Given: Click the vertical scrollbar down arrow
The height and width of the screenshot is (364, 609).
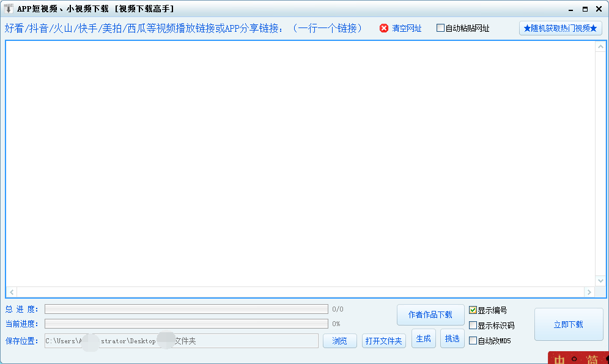Looking at the screenshot, I should point(600,280).
